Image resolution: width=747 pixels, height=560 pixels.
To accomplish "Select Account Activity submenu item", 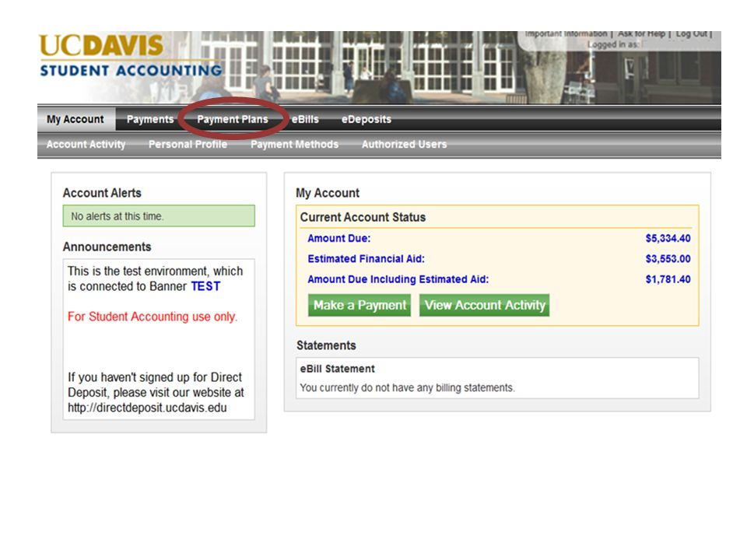I will point(86,145).
